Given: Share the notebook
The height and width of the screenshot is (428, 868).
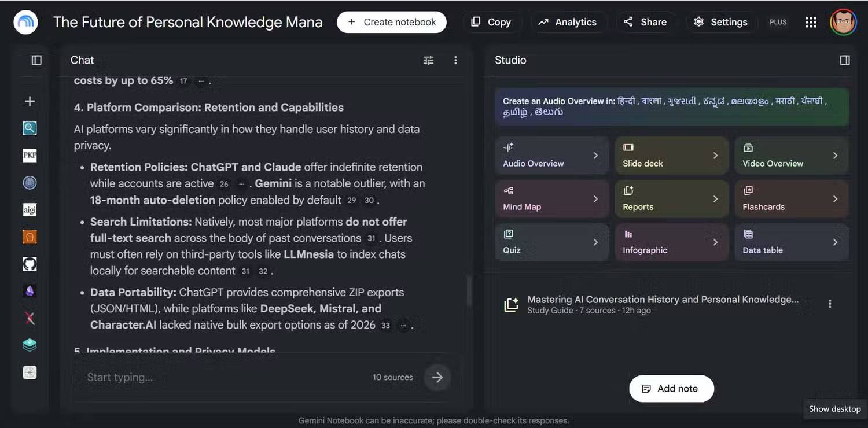Looking at the screenshot, I should point(645,22).
